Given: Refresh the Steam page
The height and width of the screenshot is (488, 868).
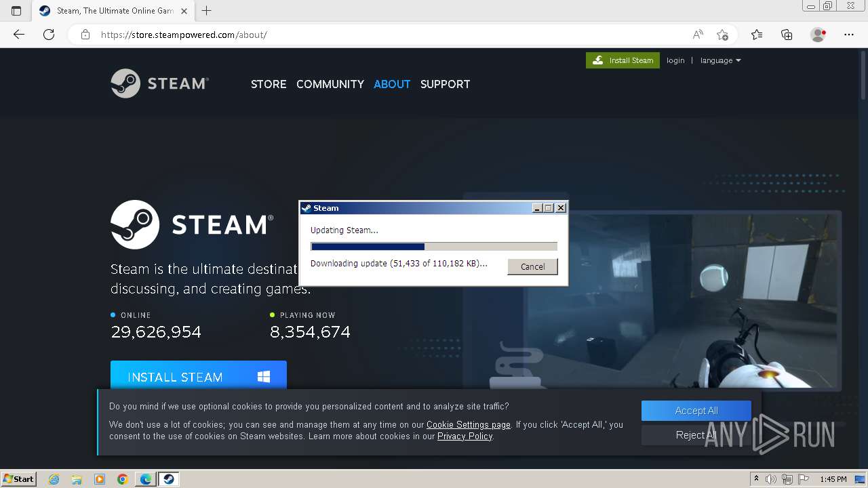Looking at the screenshot, I should [49, 35].
